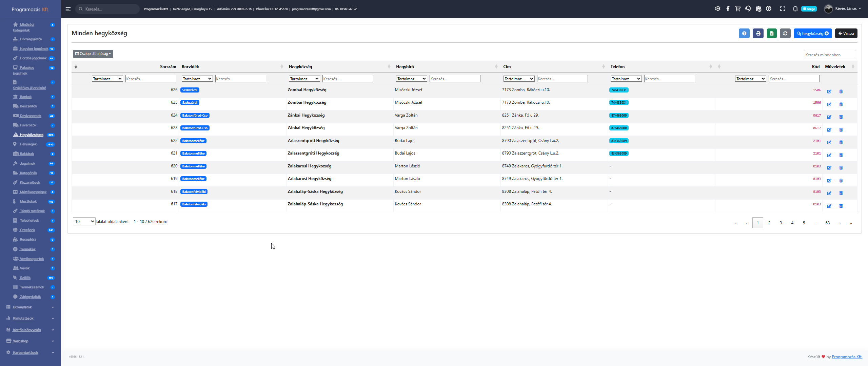Click the print button in the page header
Image resolution: width=868 pixels, height=366 pixels.
758,34
